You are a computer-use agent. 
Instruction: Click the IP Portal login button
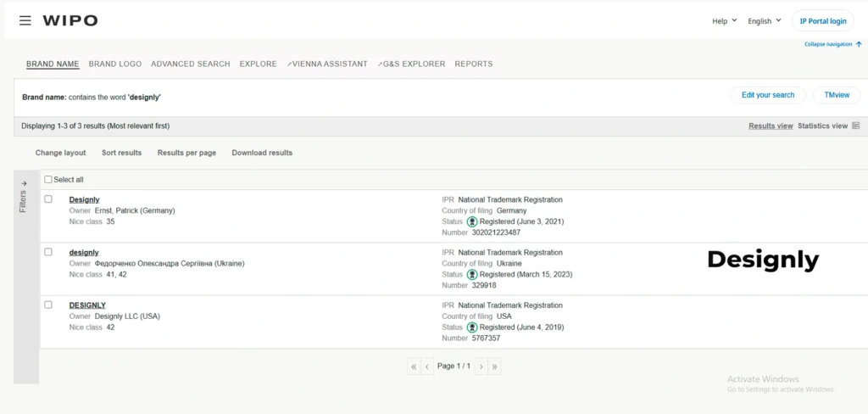click(x=823, y=21)
